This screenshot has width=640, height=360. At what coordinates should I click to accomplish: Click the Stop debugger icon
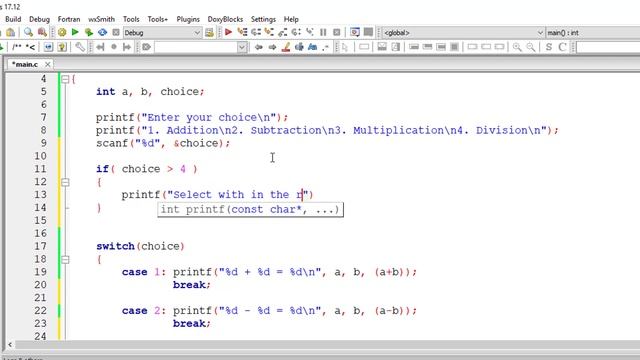[x=337, y=33]
